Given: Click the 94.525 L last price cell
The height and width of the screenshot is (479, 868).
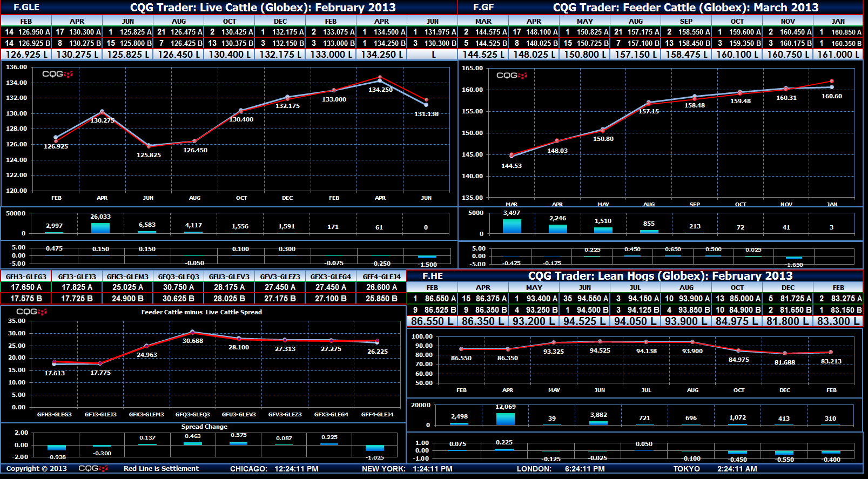Looking at the screenshot, I should click(585, 321).
